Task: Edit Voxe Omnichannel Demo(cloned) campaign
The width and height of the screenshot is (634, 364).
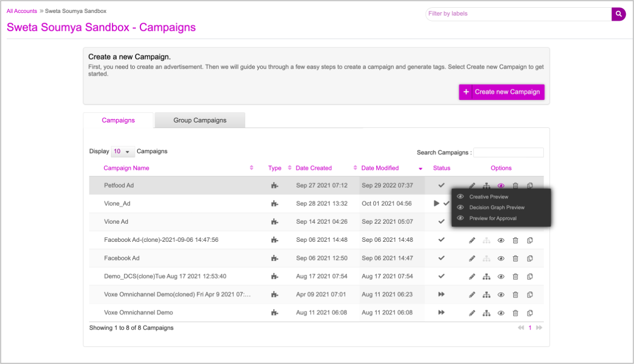Action: coord(472,295)
